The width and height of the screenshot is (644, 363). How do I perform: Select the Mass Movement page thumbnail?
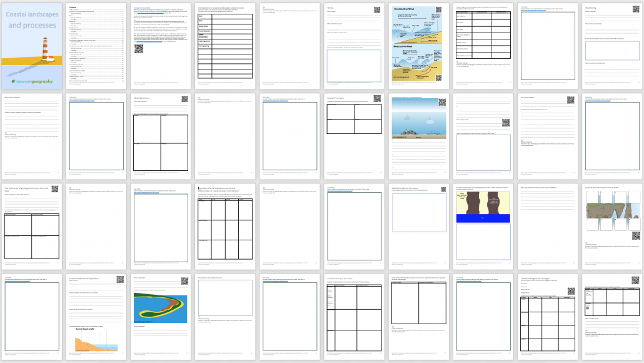161,136
